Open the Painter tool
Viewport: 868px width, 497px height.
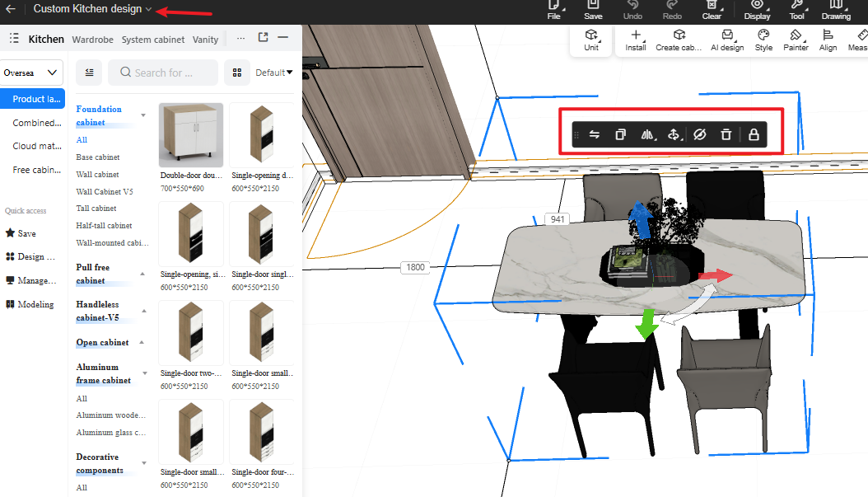coord(796,40)
